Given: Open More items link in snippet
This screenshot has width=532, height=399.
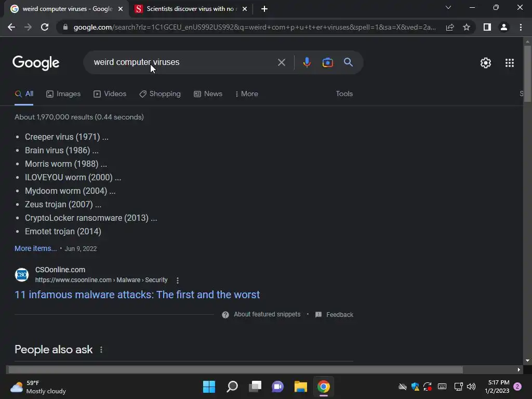Looking at the screenshot, I should coord(36,248).
